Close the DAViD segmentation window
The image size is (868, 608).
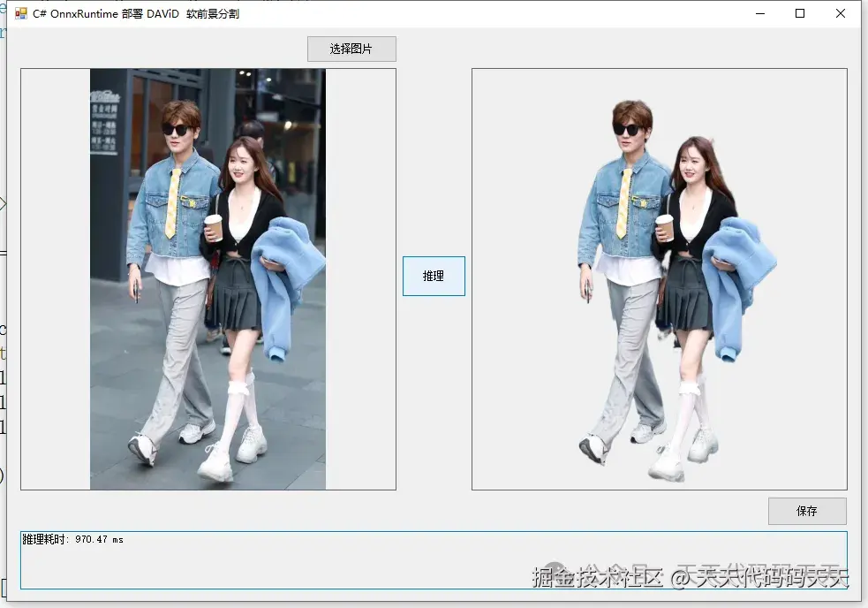[x=841, y=13]
